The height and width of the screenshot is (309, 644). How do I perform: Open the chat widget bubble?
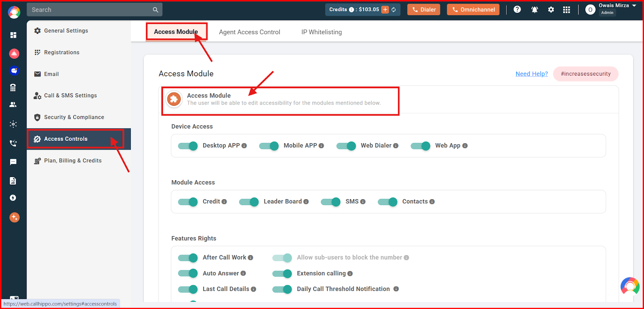(630, 286)
